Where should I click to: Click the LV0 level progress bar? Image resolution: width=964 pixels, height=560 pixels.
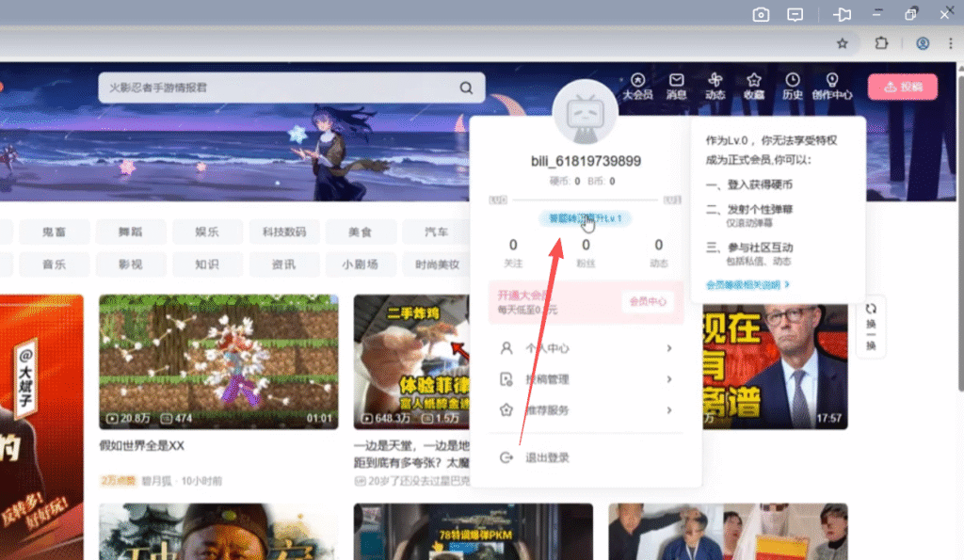pos(584,200)
